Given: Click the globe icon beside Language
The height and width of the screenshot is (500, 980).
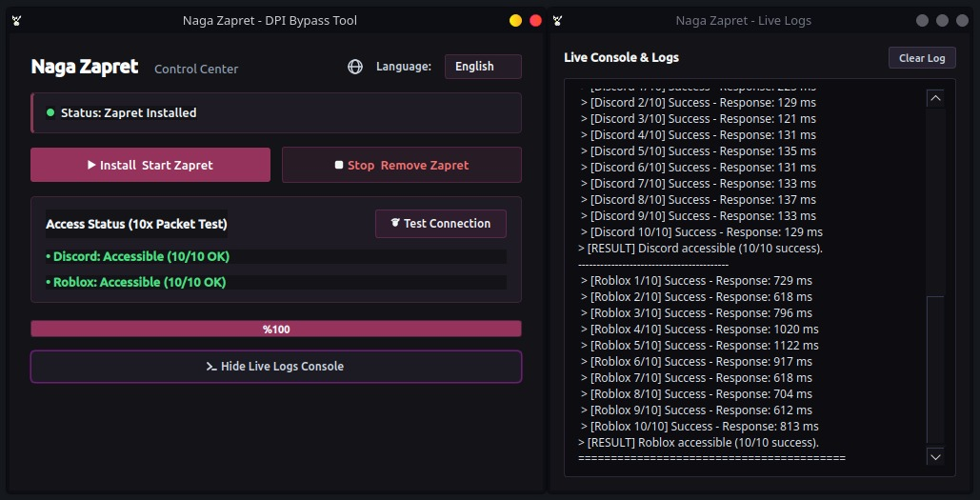Looking at the screenshot, I should coord(355,67).
